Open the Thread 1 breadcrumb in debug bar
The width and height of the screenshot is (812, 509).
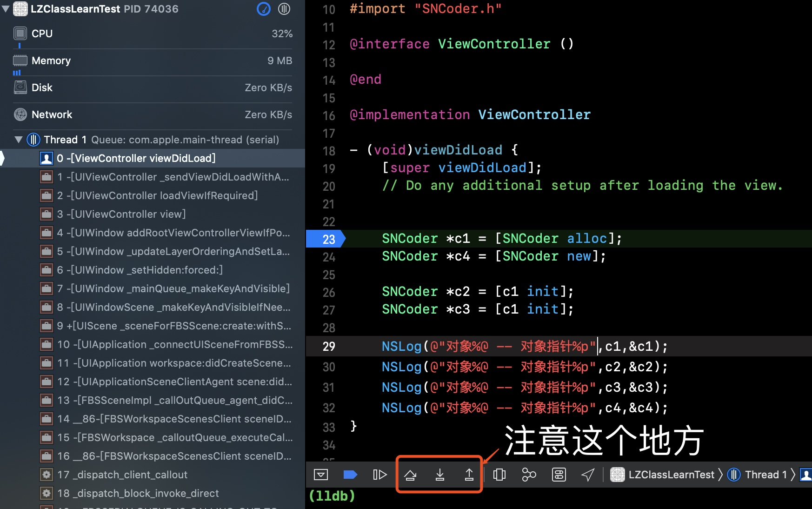[x=757, y=475]
